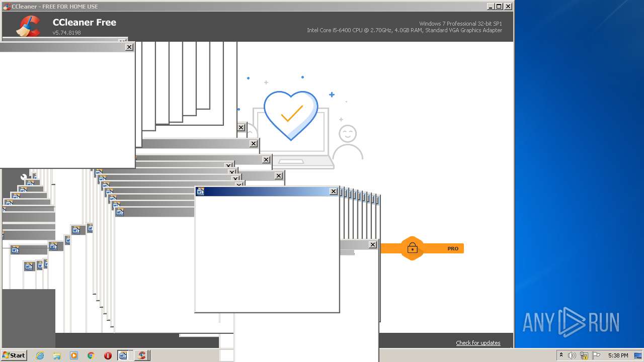Open Opera browser from the taskbar
644x362 pixels.
pyautogui.click(x=108, y=355)
